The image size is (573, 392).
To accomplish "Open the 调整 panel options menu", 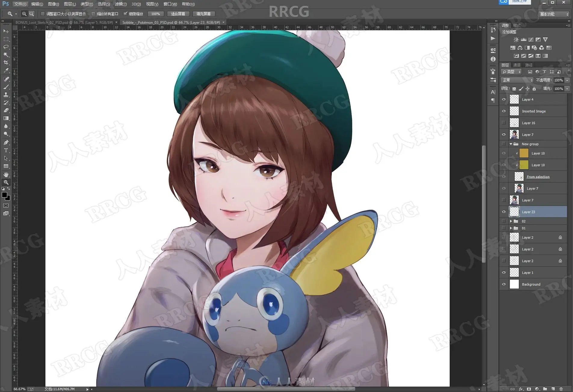I will (568, 26).
